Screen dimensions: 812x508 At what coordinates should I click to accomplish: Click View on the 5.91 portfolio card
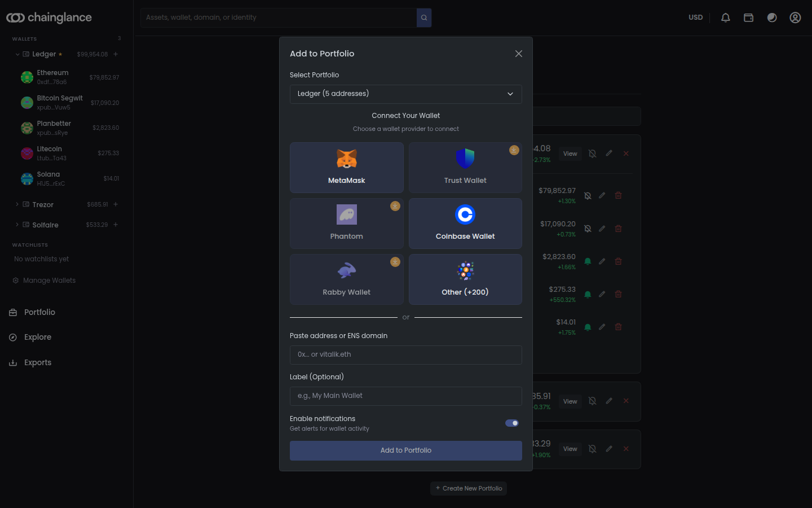(x=570, y=401)
